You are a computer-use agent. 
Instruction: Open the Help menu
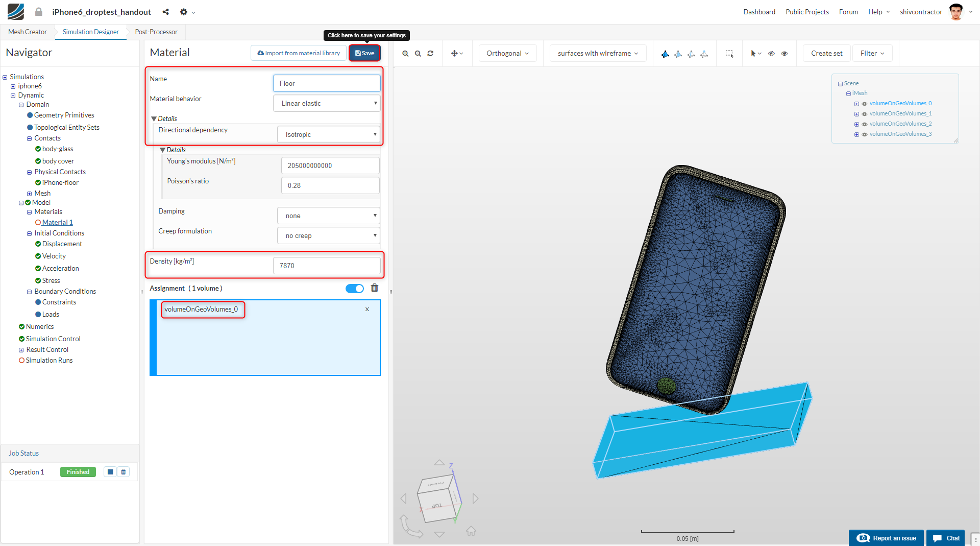coord(879,12)
